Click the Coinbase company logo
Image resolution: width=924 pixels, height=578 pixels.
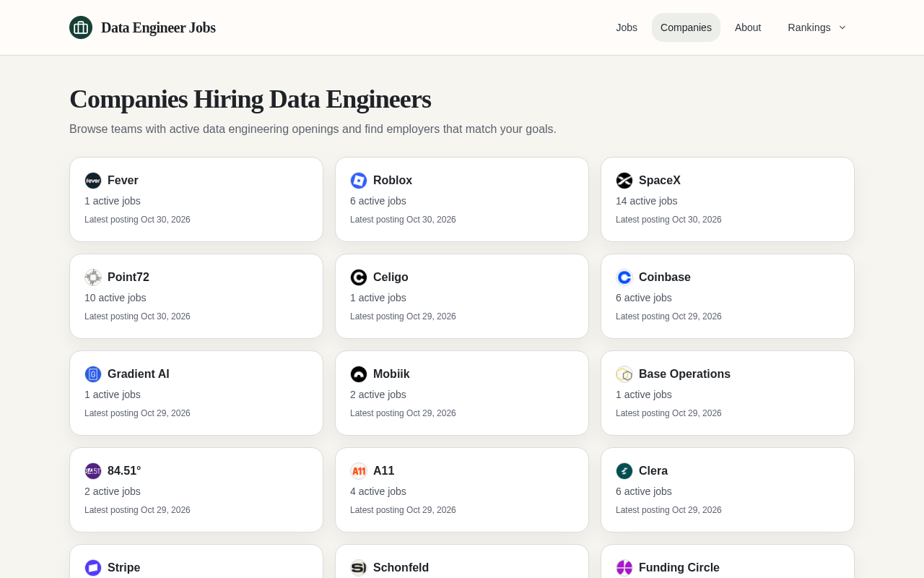tap(624, 277)
